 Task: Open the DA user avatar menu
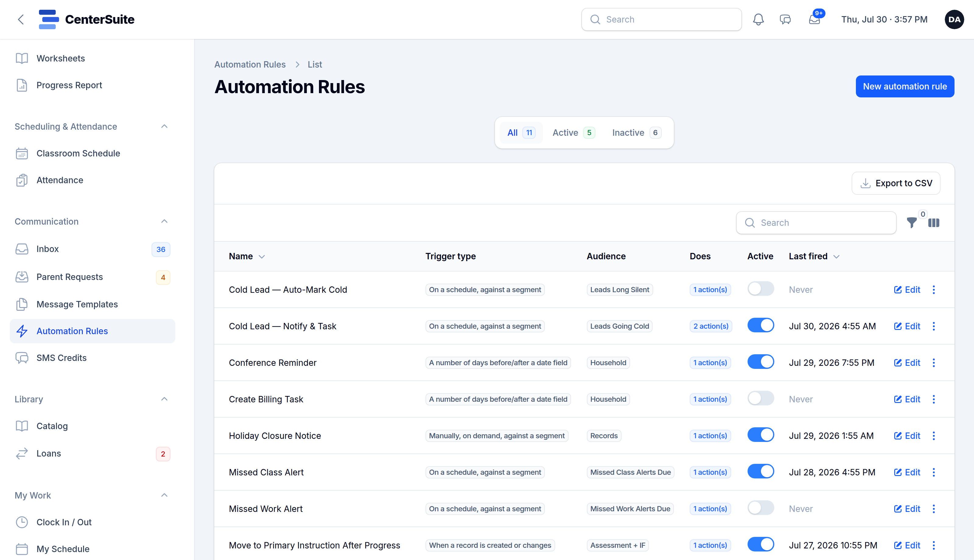coord(954,19)
